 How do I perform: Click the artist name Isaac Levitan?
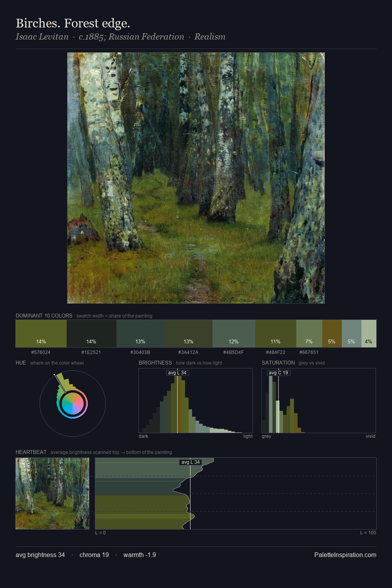pyautogui.click(x=42, y=37)
